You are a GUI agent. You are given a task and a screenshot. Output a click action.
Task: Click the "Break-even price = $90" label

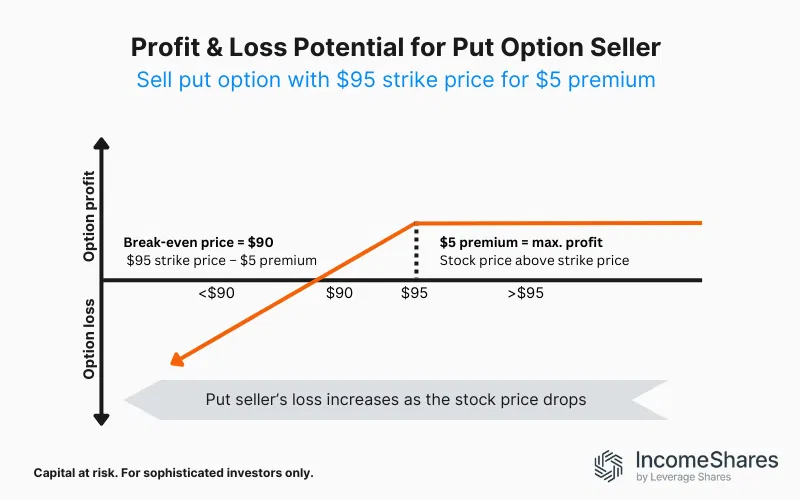(198, 242)
